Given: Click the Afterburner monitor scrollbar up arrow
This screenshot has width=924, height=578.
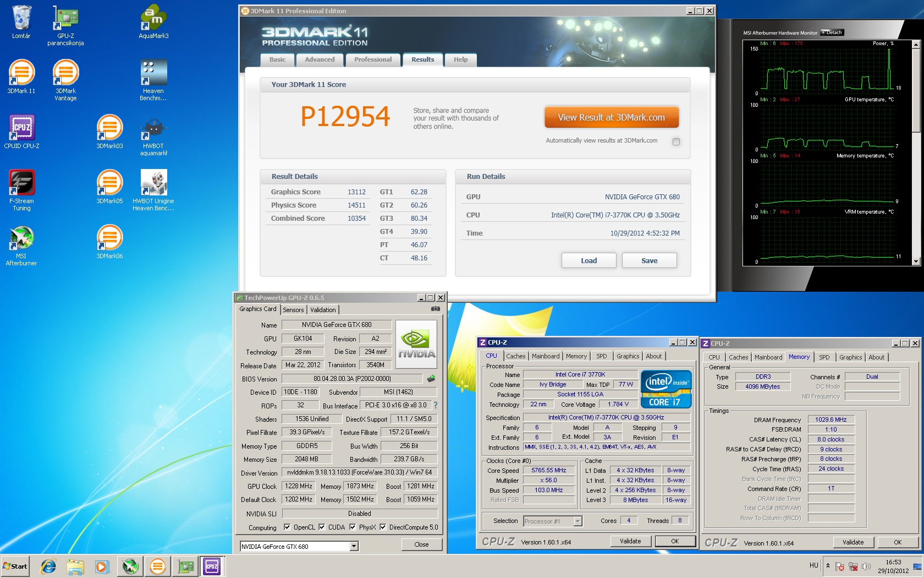Looking at the screenshot, I should pos(916,44).
